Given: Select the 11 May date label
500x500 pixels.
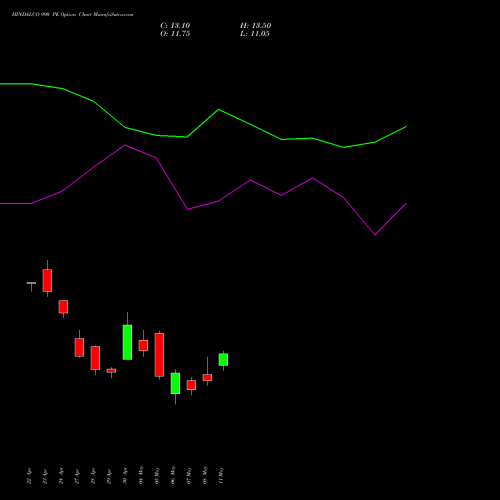Looking at the screenshot, I should coord(221,475).
